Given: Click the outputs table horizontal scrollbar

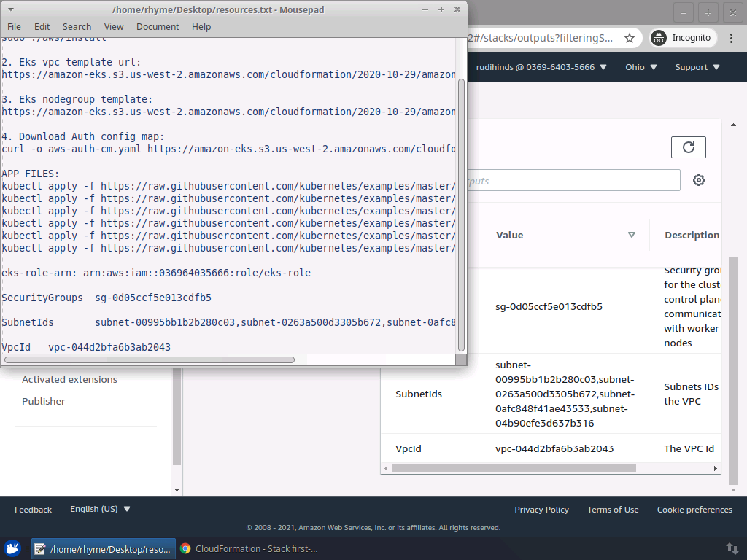Looking at the screenshot, I should coord(514,469).
